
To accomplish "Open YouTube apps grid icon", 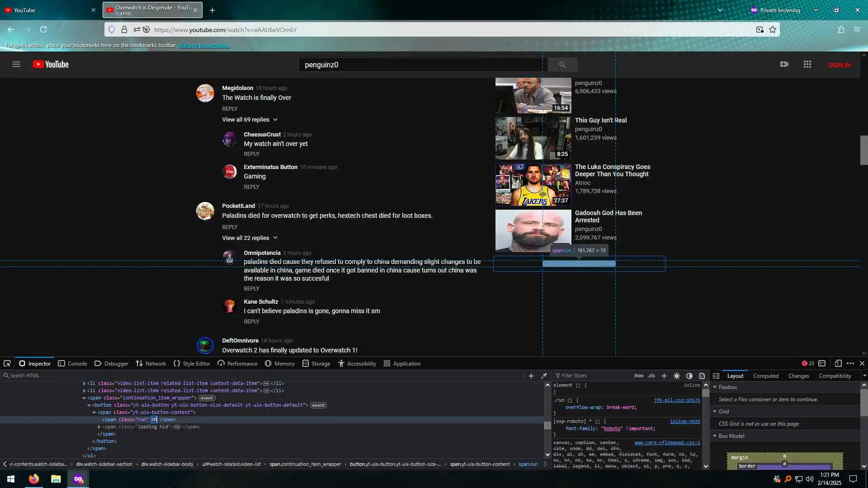I will 807,65.
